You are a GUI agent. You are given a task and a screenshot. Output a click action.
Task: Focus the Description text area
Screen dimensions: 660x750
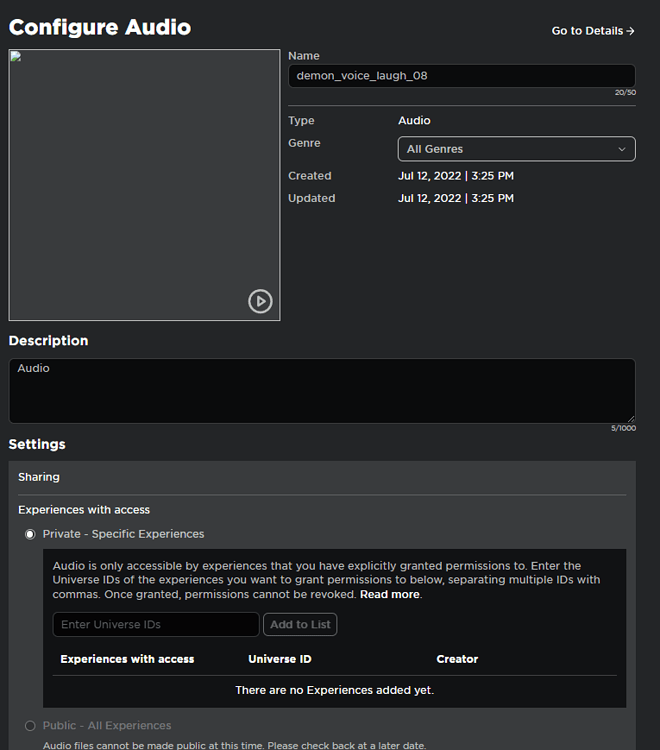322,391
